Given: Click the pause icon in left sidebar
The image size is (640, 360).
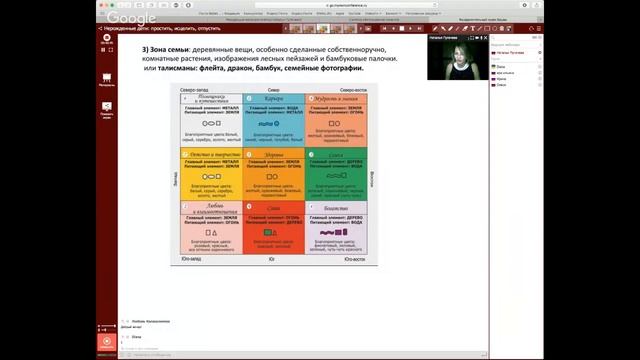Looking at the screenshot, I should pos(103,49).
